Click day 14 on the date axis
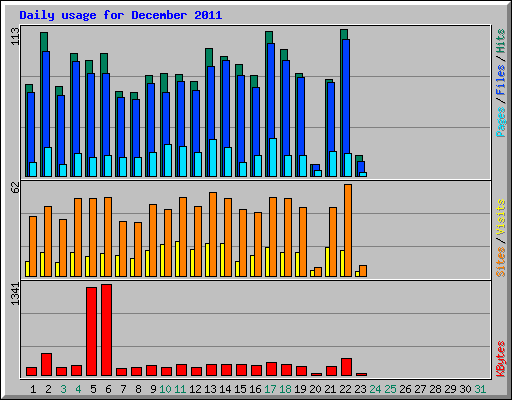 coord(225,389)
